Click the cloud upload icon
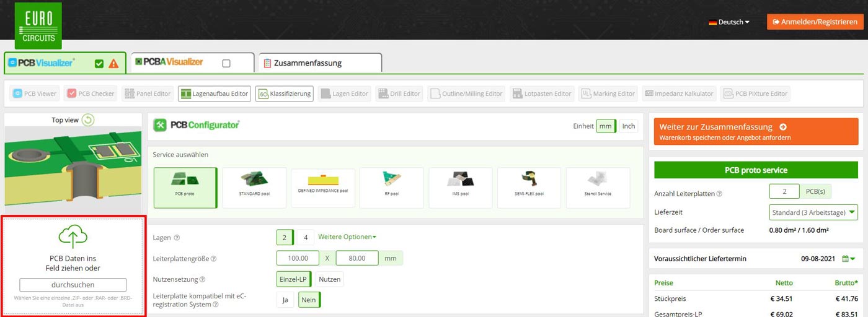This screenshot has height=317, width=868. (x=73, y=236)
